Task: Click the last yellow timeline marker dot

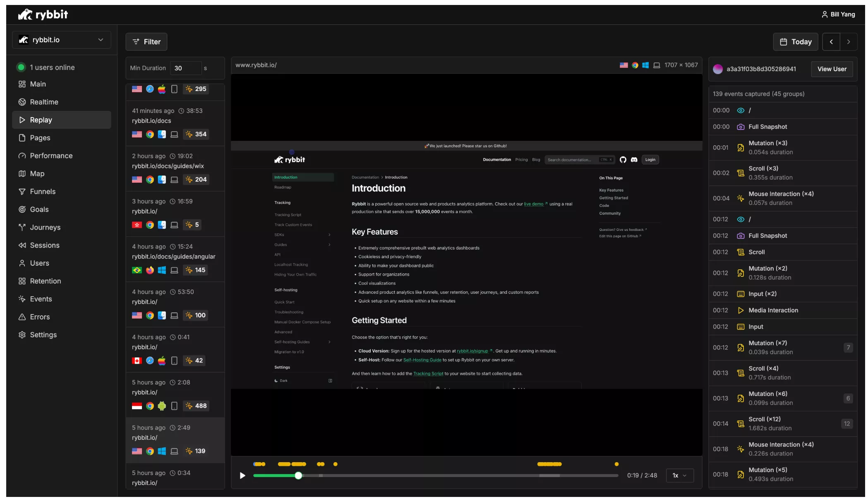Action: pos(616,464)
